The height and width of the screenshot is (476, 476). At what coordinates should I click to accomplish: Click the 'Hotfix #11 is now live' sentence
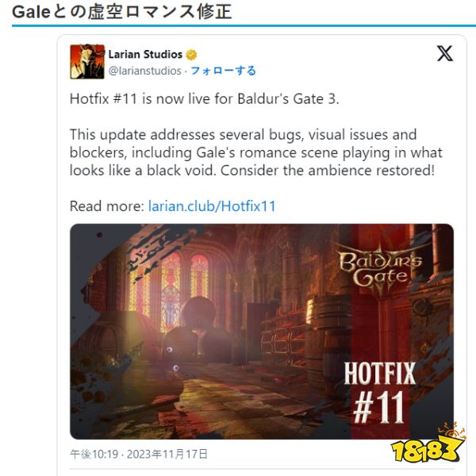[x=205, y=99]
